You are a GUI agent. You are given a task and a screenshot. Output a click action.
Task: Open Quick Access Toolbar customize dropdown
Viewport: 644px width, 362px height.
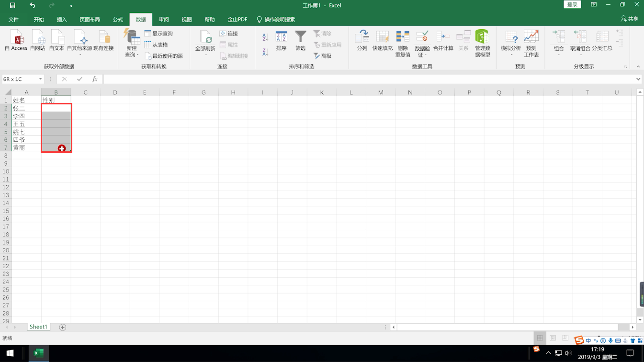[x=71, y=6]
